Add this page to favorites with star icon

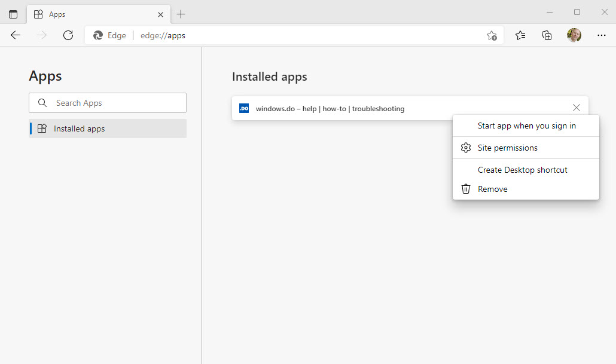click(x=492, y=36)
